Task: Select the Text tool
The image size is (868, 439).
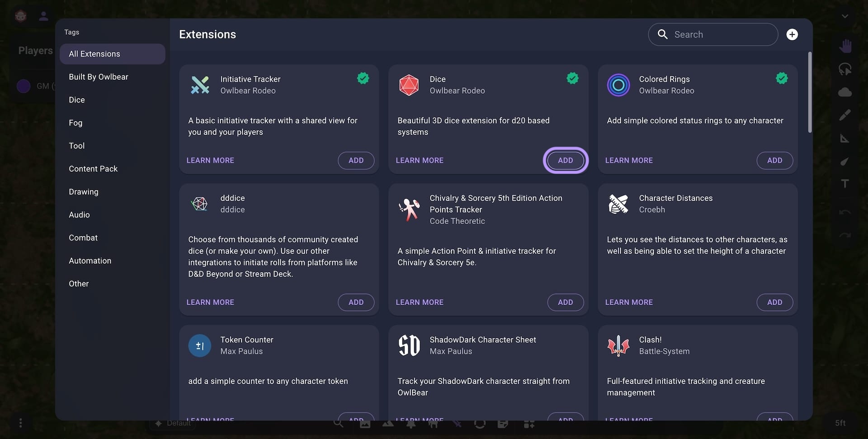Action: [x=845, y=183]
